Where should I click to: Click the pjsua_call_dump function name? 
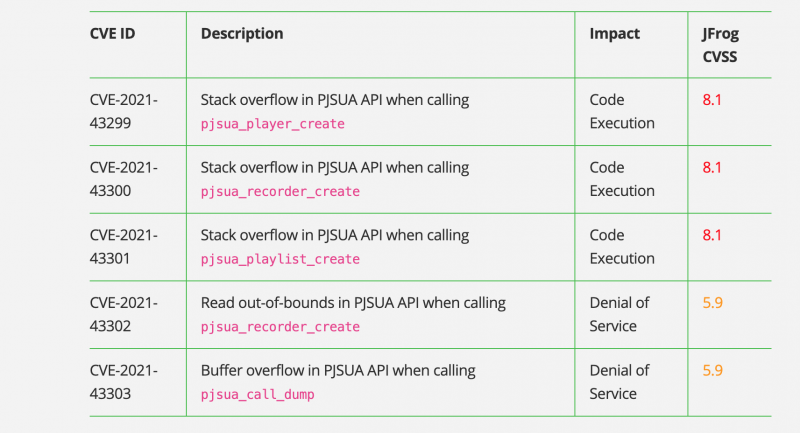point(257,395)
